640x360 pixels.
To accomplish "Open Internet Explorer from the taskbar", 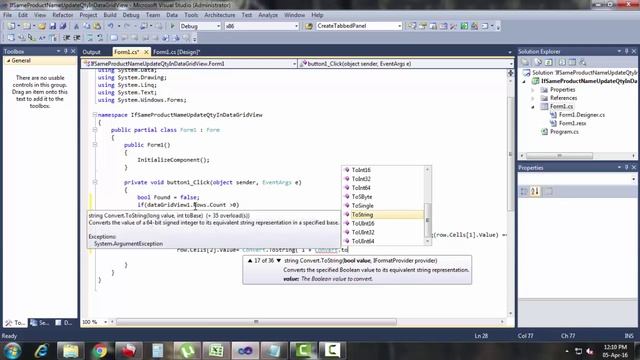I will point(42,350).
